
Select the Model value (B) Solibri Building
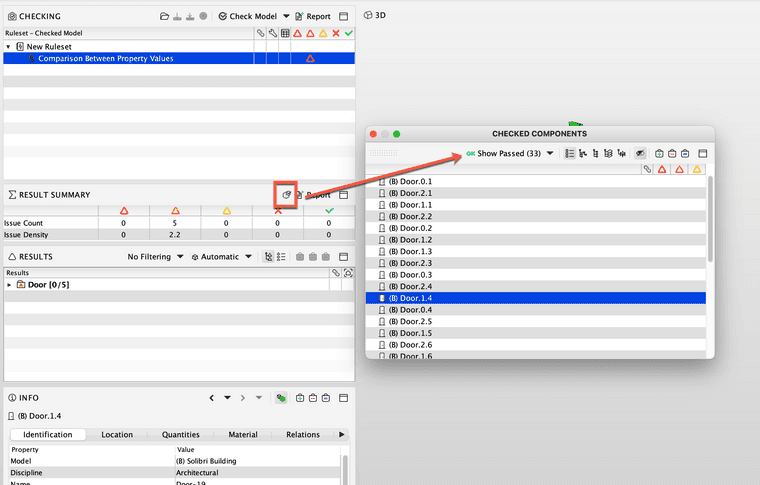click(x=206, y=461)
